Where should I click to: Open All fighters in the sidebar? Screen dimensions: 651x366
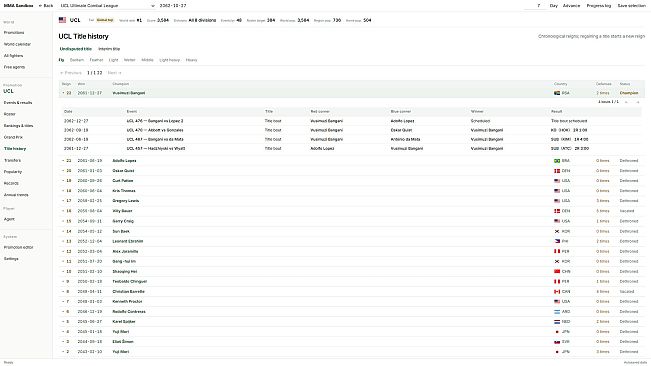pyautogui.click(x=13, y=56)
